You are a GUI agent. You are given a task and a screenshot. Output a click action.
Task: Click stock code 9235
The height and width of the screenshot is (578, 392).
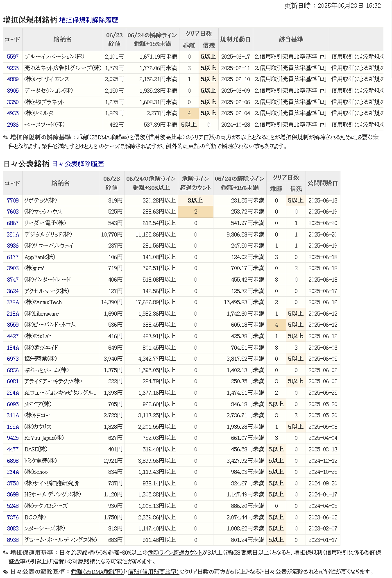click(x=13, y=68)
